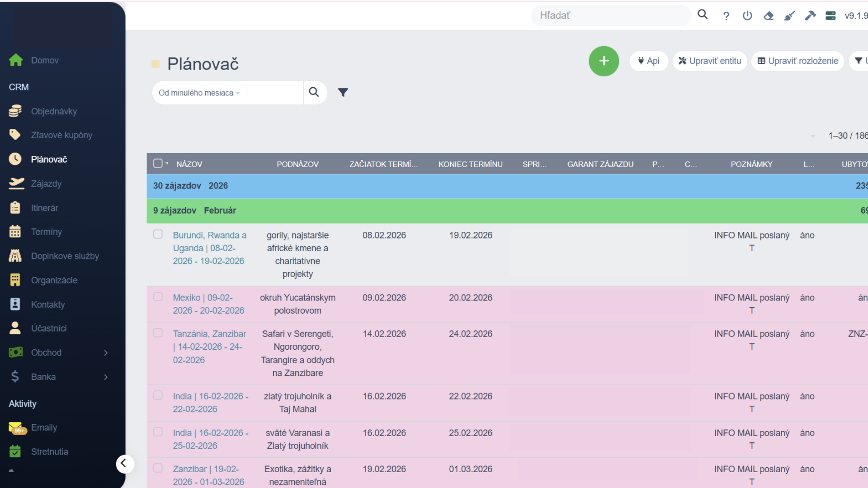Click the broom clean icon
Image resolution: width=868 pixels, height=488 pixels.
789,16
